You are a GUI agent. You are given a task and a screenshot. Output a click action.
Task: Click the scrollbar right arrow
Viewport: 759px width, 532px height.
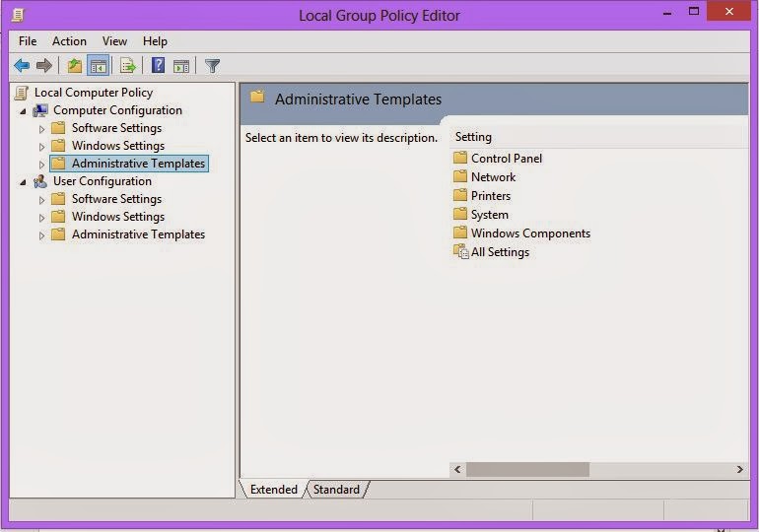tap(739, 469)
